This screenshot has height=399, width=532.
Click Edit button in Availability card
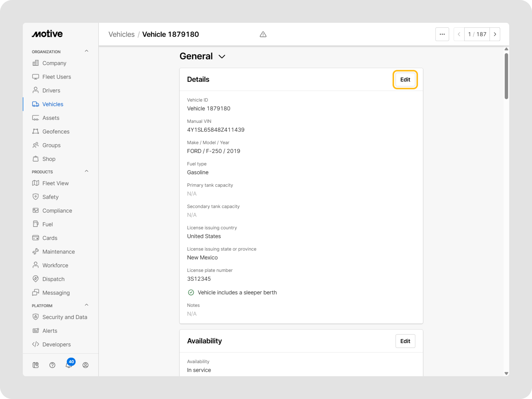(x=405, y=341)
